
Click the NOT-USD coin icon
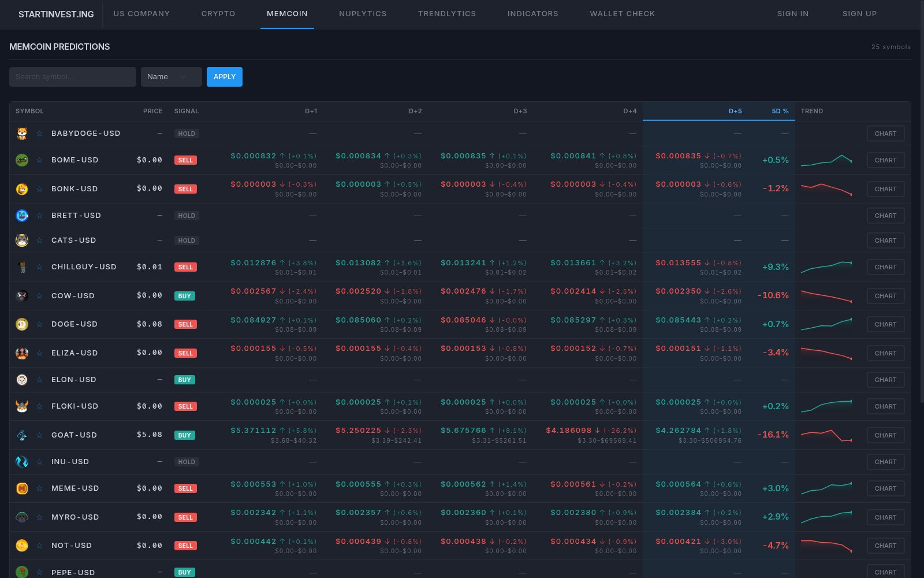pyautogui.click(x=22, y=546)
